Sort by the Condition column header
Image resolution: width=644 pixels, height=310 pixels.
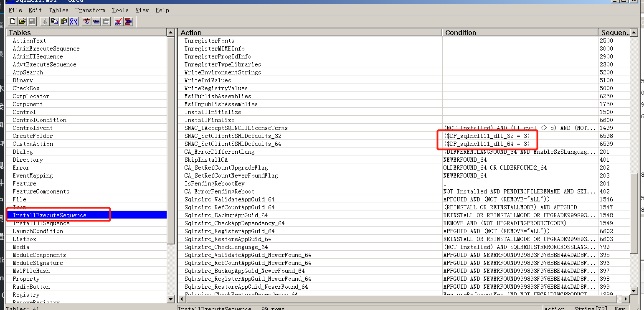tap(520, 33)
